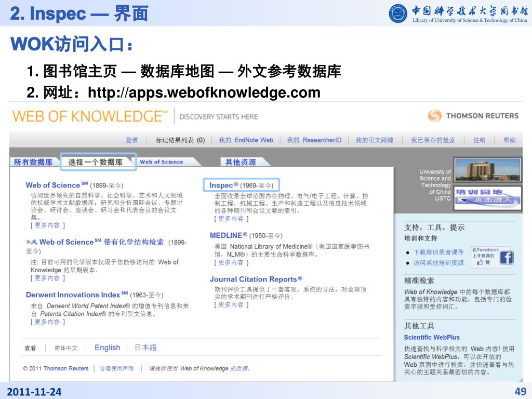The height and width of the screenshot is (399, 532).
Task: Click the slide number 49
Action: [x=521, y=392]
